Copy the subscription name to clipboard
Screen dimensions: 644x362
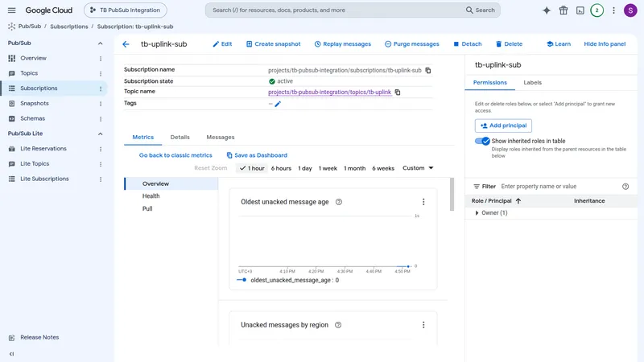point(428,70)
